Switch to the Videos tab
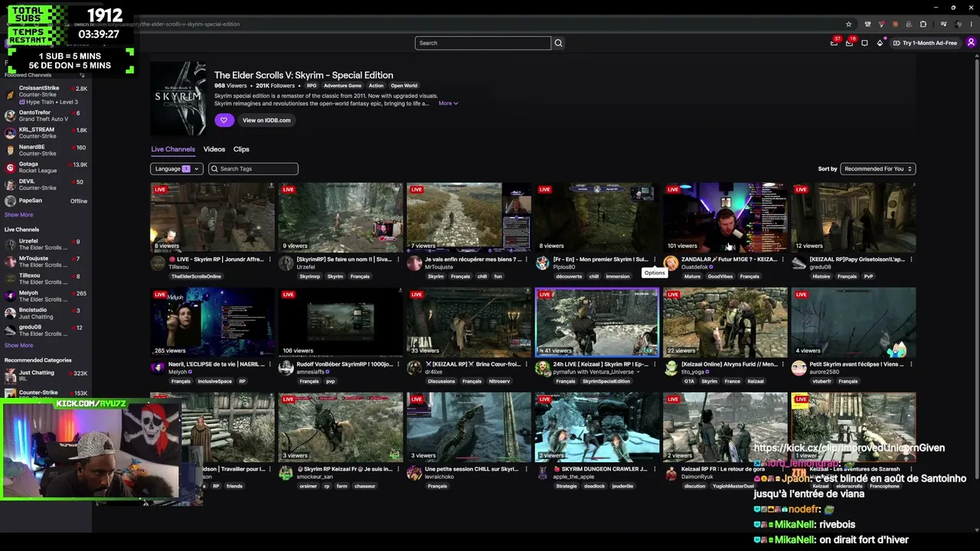The width and height of the screenshot is (980, 551). 214,149
